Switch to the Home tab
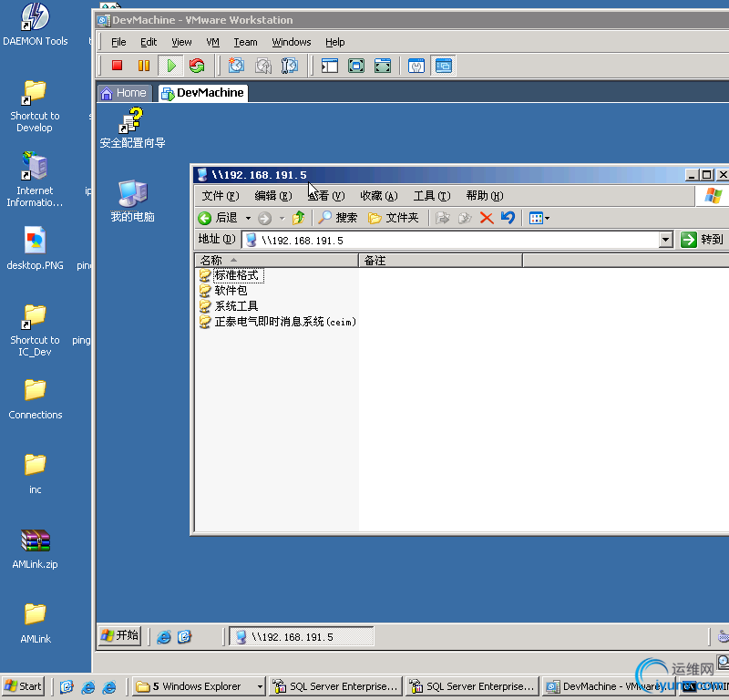729x700 pixels. pyautogui.click(x=125, y=93)
